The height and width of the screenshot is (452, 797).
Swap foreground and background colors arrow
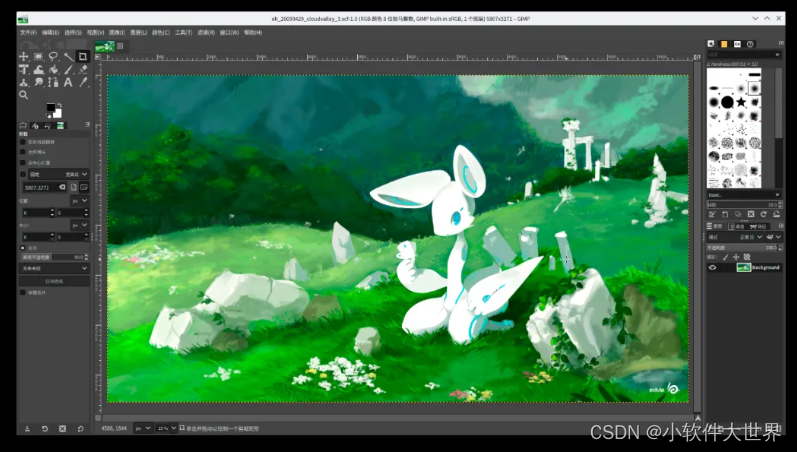coord(59,105)
